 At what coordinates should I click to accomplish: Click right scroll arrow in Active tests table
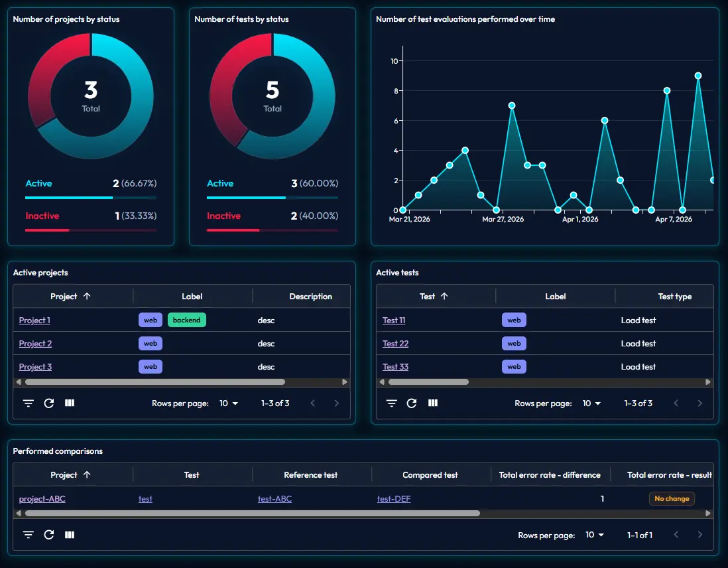click(707, 382)
